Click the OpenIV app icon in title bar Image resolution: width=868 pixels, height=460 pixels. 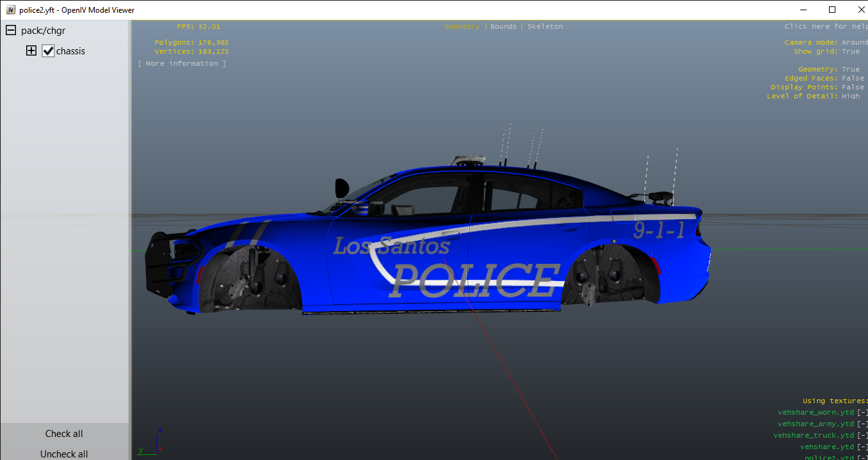11,10
